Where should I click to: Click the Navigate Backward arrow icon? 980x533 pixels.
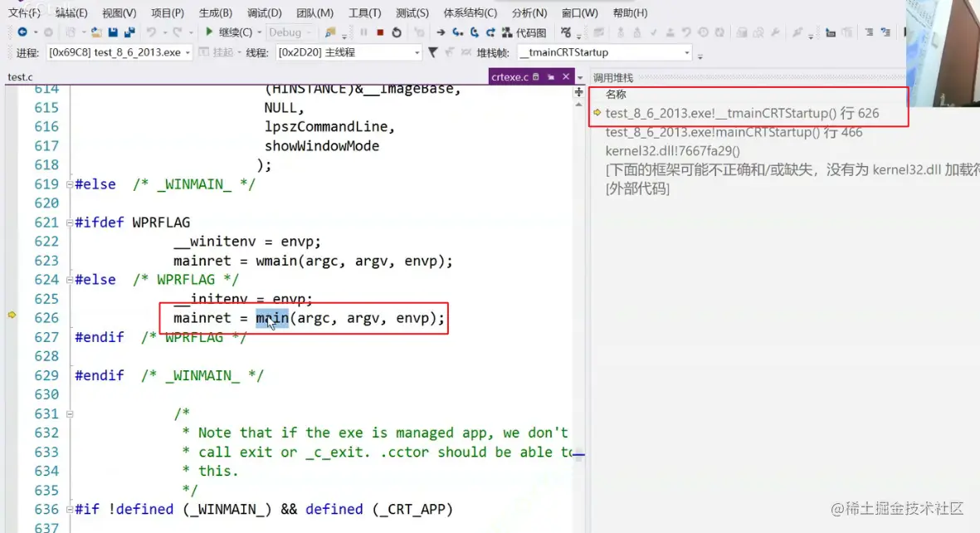point(22,32)
